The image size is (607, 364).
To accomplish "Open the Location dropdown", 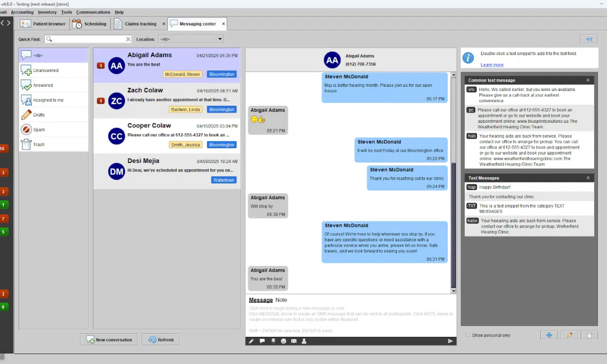I will pos(191,39).
